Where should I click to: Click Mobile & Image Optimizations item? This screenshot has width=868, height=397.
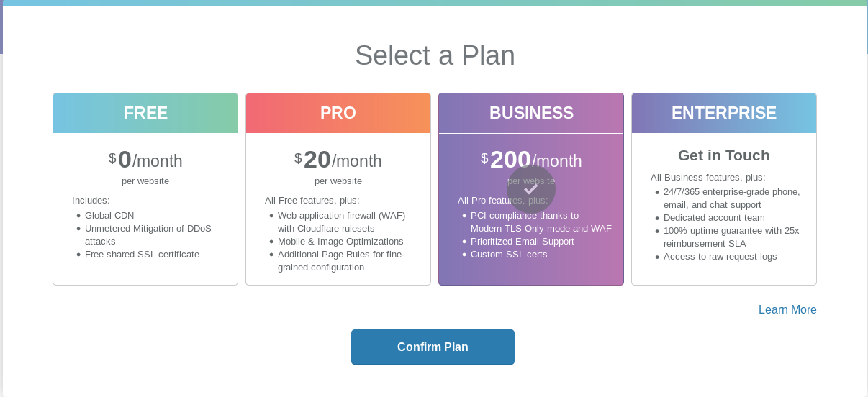tap(340, 242)
